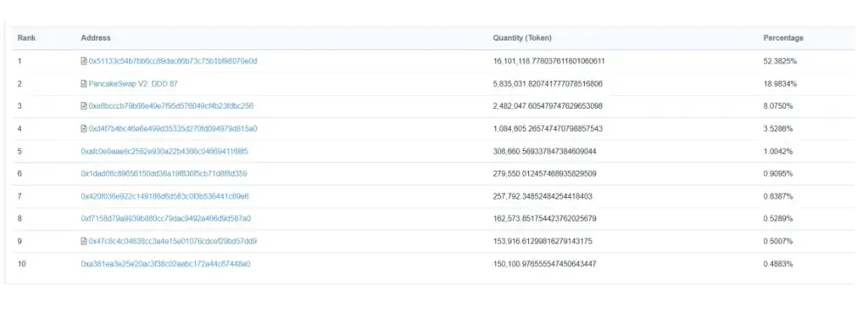Click contract icon beside address 0x47c8c4c04638cc3a

(84, 241)
